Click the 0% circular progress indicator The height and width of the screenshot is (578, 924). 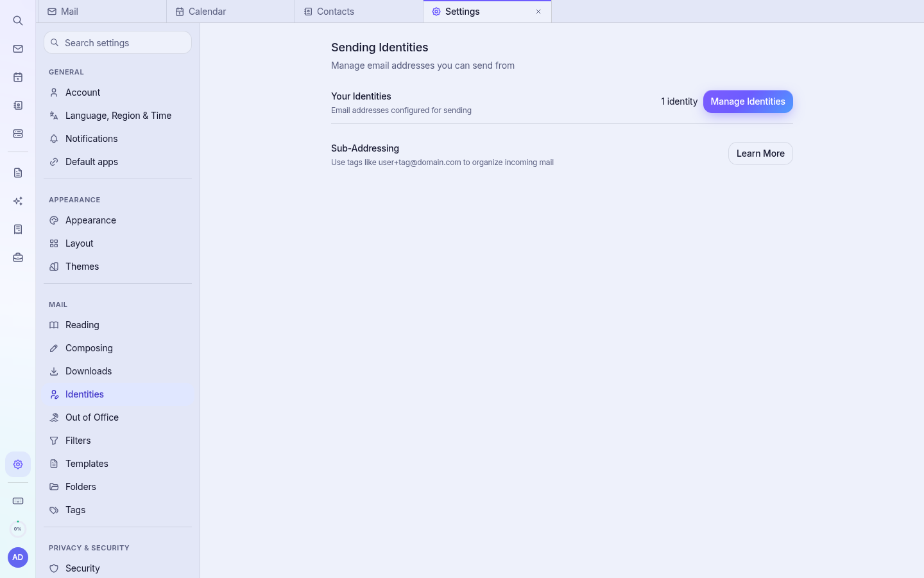click(x=18, y=529)
